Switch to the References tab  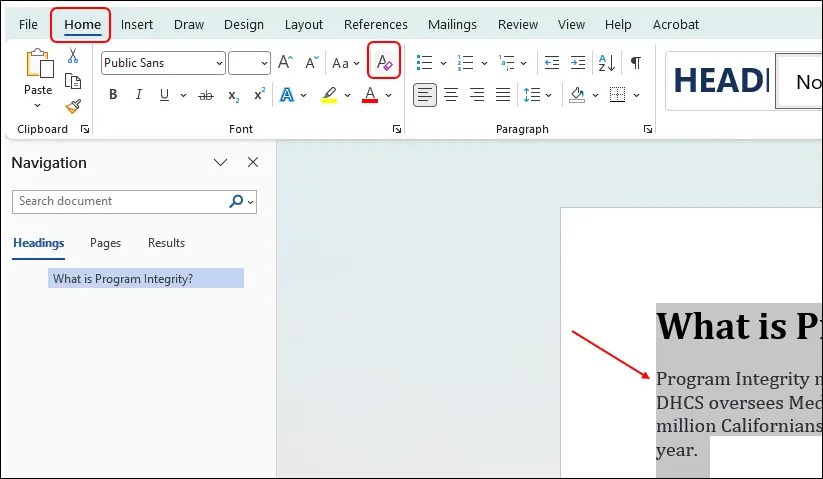click(x=376, y=25)
